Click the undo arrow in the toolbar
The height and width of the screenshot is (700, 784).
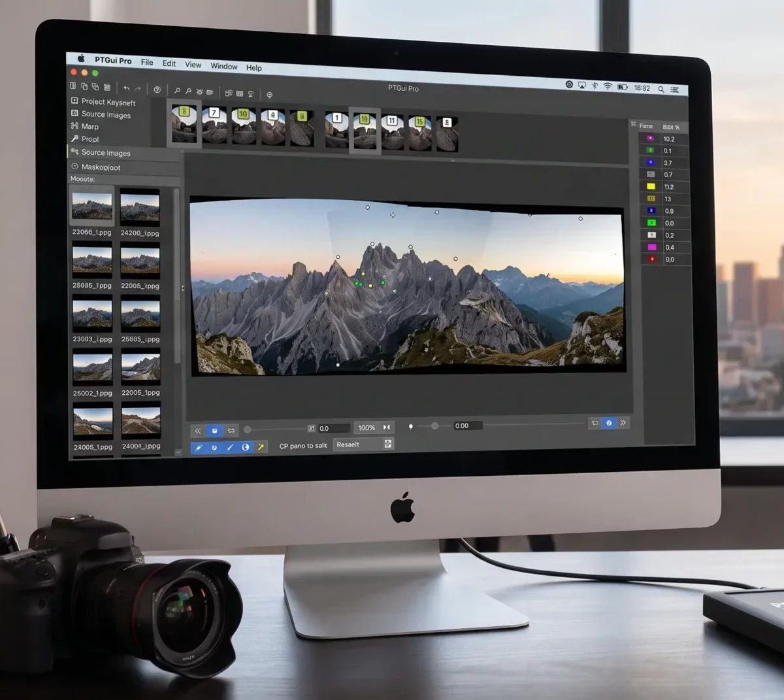pyautogui.click(x=126, y=88)
